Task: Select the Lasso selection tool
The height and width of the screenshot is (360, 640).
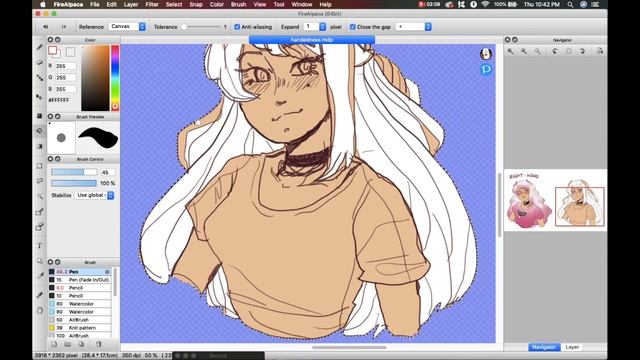Action: [40, 181]
